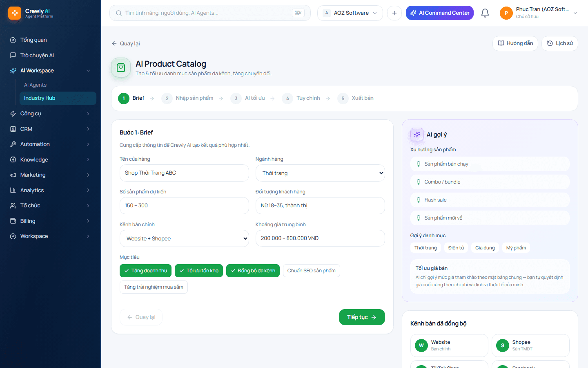Open the Kênh bán chính dropdown
This screenshot has height=368, width=588.
coord(184,238)
